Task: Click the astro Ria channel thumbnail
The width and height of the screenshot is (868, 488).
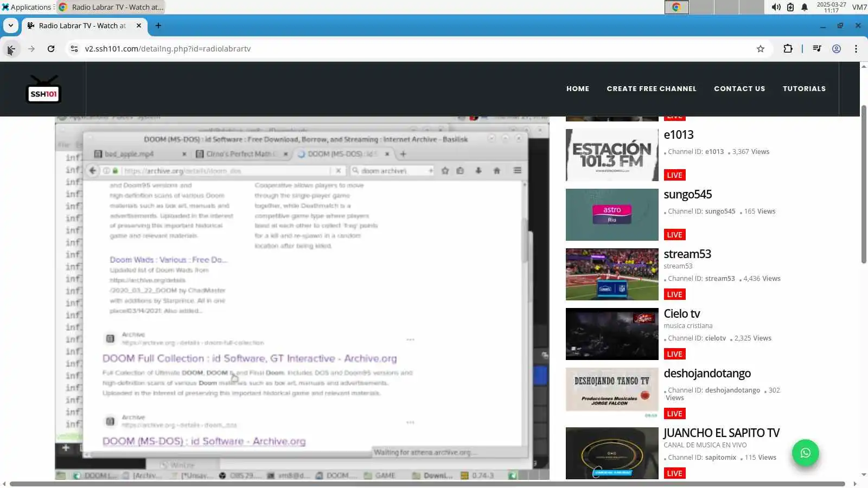Action: click(x=612, y=215)
